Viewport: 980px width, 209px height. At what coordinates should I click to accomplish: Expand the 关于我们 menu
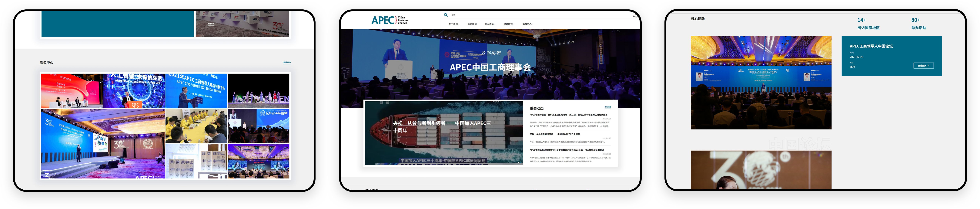[453, 24]
